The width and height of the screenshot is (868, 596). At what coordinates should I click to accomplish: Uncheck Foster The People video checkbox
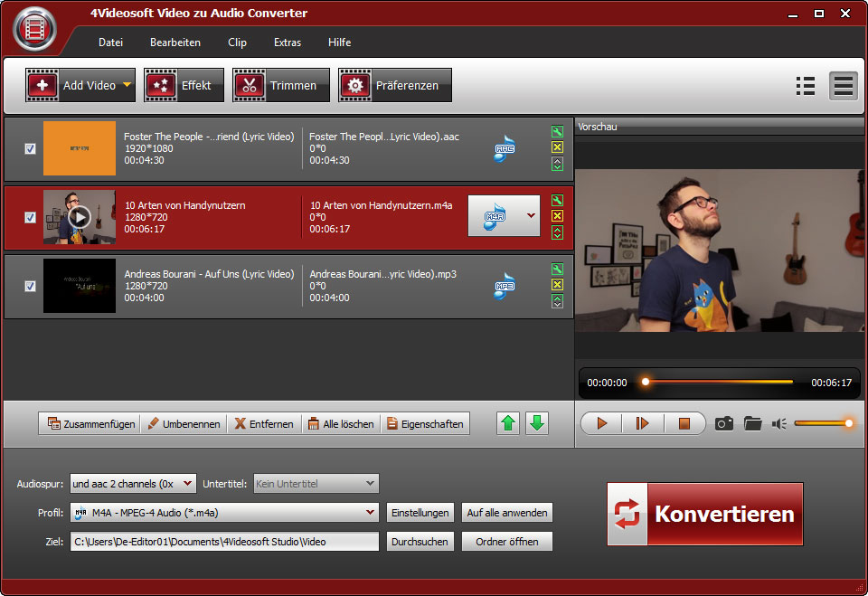pos(31,148)
